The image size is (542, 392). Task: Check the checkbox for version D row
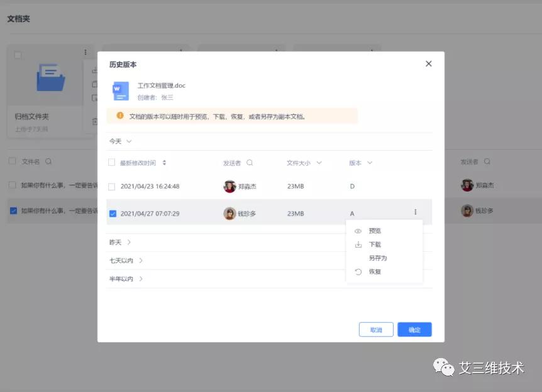coord(112,186)
